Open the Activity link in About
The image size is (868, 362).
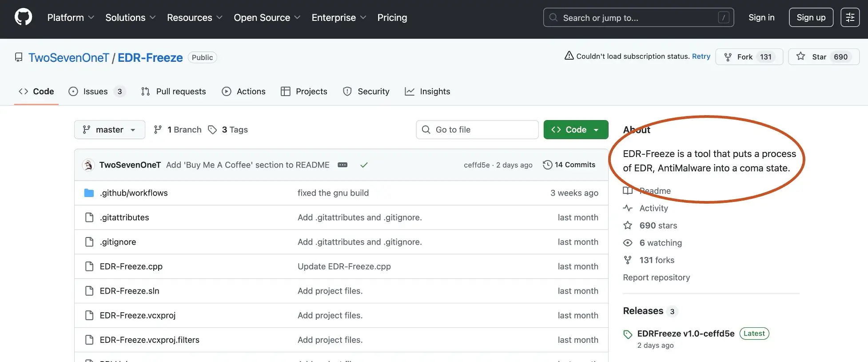(x=653, y=208)
